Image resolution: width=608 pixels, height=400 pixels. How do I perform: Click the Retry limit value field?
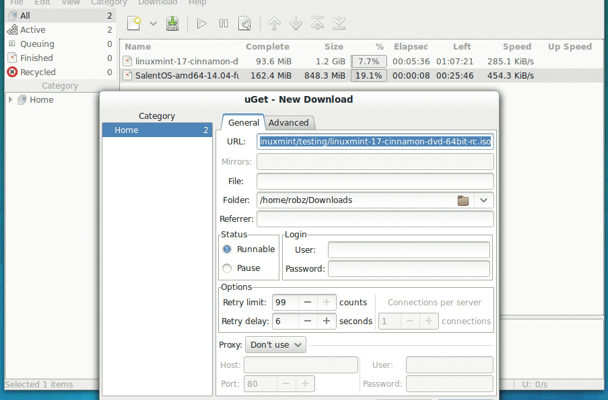coord(285,302)
